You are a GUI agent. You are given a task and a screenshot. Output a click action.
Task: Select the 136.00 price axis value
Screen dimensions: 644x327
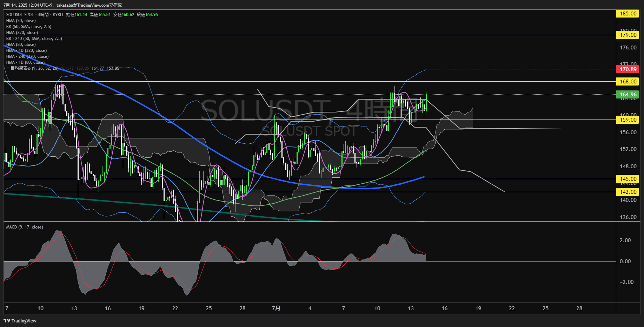[628, 217]
